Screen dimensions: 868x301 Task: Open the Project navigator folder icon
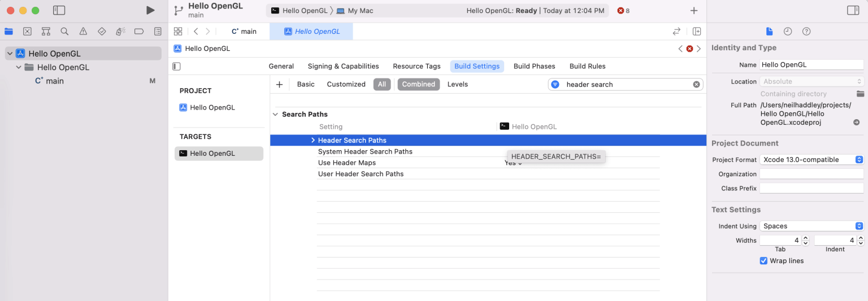point(8,32)
